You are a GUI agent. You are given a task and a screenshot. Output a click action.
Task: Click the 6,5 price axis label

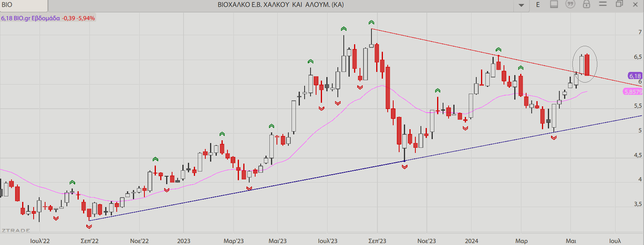[x=638, y=57]
